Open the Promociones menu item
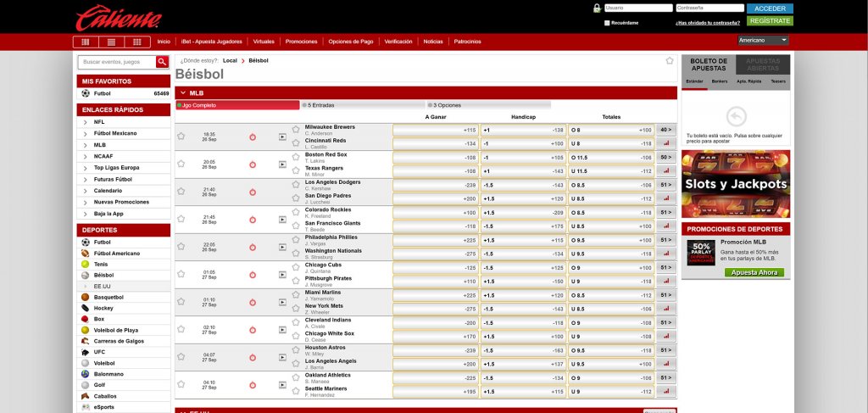 pyautogui.click(x=301, y=42)
